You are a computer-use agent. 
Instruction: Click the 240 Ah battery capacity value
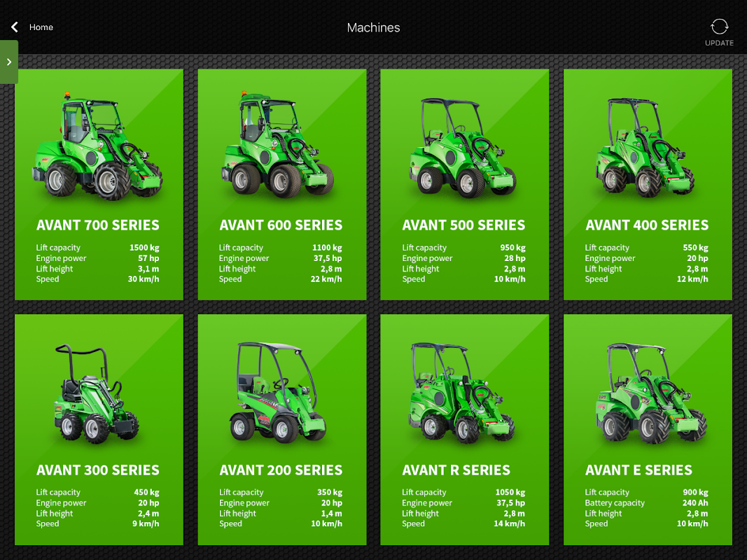[695, 503]
